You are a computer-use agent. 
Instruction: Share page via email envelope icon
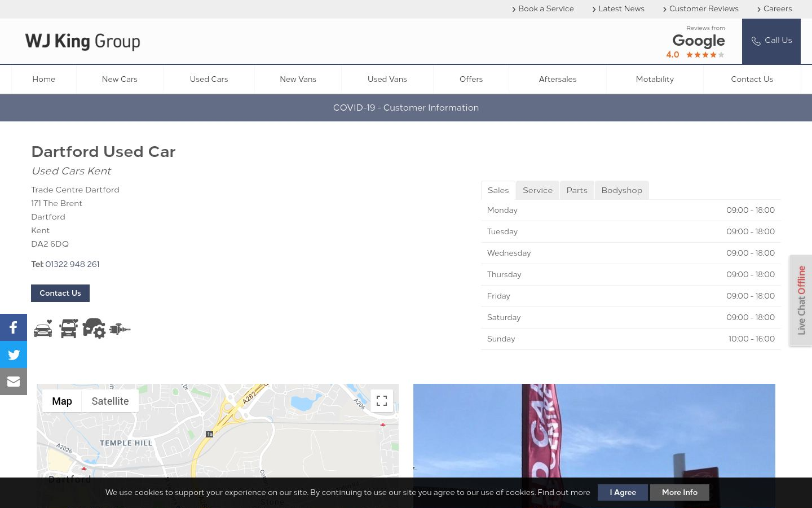[x=14, y=382]
